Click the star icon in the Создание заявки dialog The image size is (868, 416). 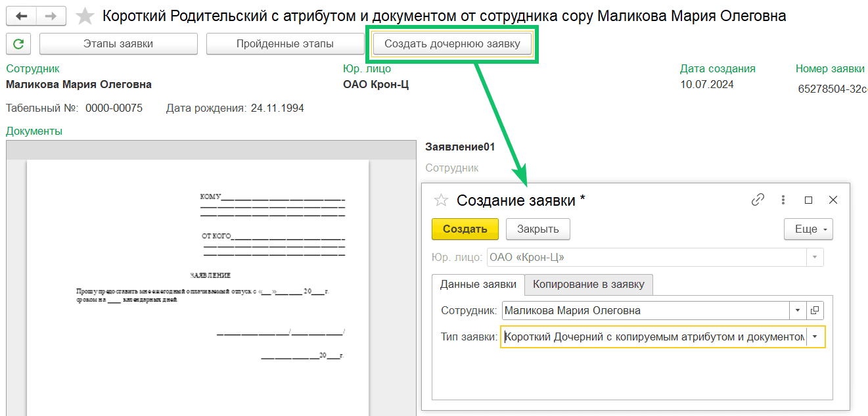pyautogui.click(x=442, y=200)
